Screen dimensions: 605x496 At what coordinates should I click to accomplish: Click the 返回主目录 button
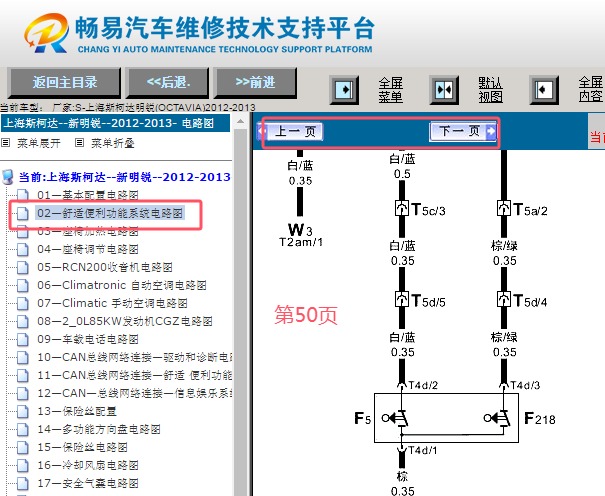(64, 83)
